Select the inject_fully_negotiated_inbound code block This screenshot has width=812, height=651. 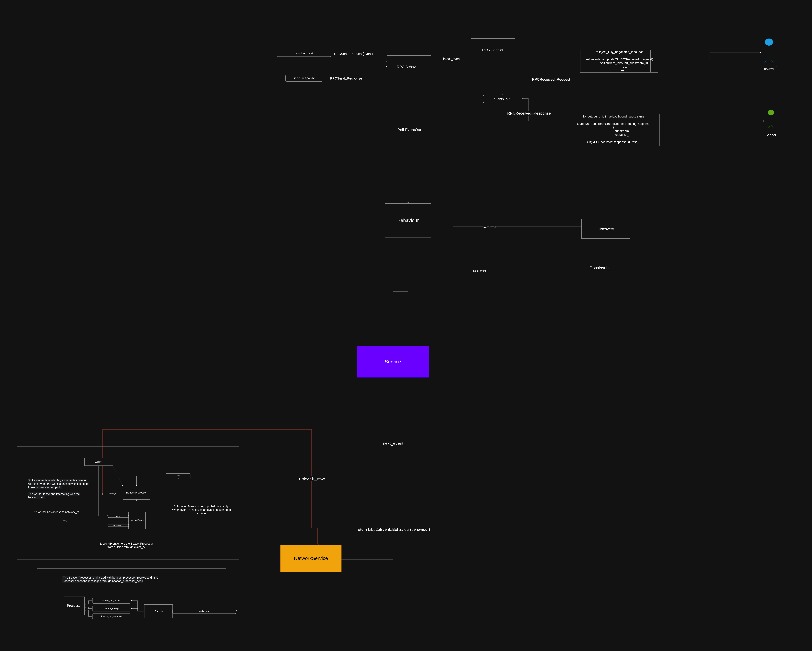619,61
